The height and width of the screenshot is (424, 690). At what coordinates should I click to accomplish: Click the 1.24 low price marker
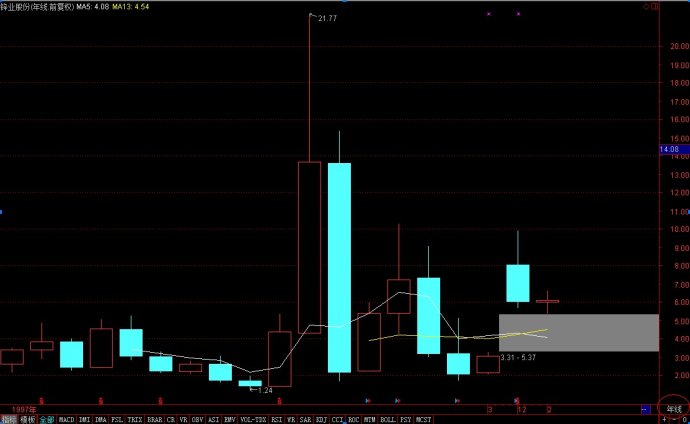(x=265, y=390)
